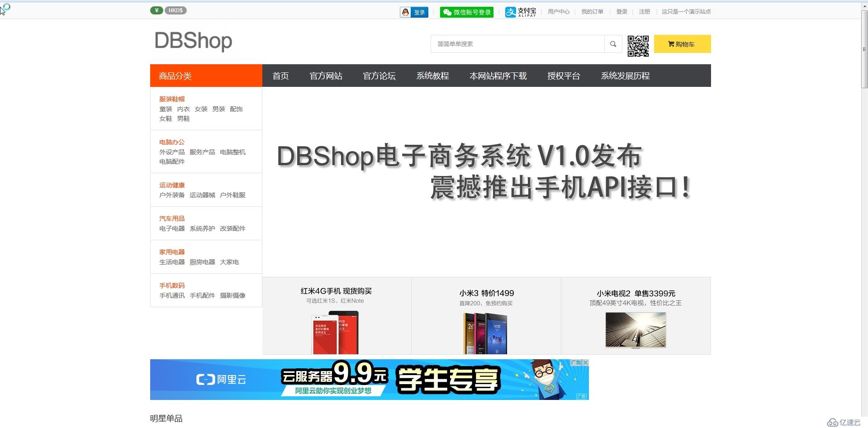Log in with Alipay

click(521, 12)
